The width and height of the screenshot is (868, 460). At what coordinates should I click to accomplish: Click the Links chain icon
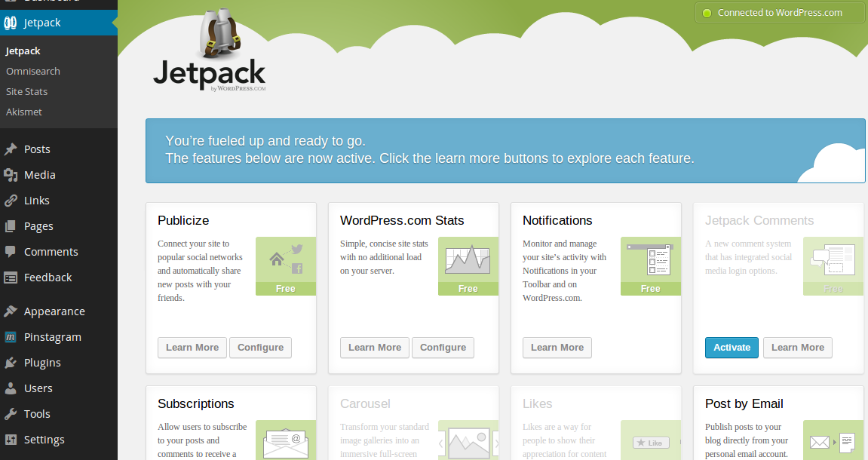[x=11, y=201]
